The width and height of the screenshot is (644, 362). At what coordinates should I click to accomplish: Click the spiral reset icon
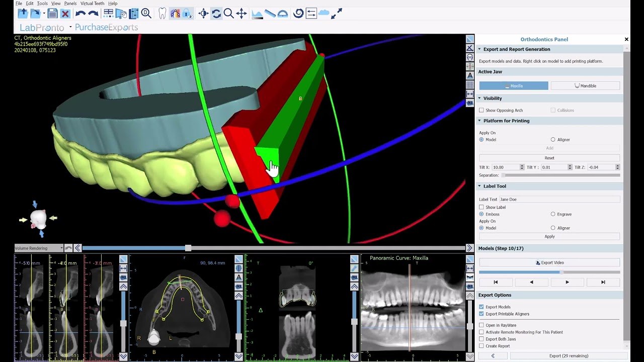tap(298, 14)
